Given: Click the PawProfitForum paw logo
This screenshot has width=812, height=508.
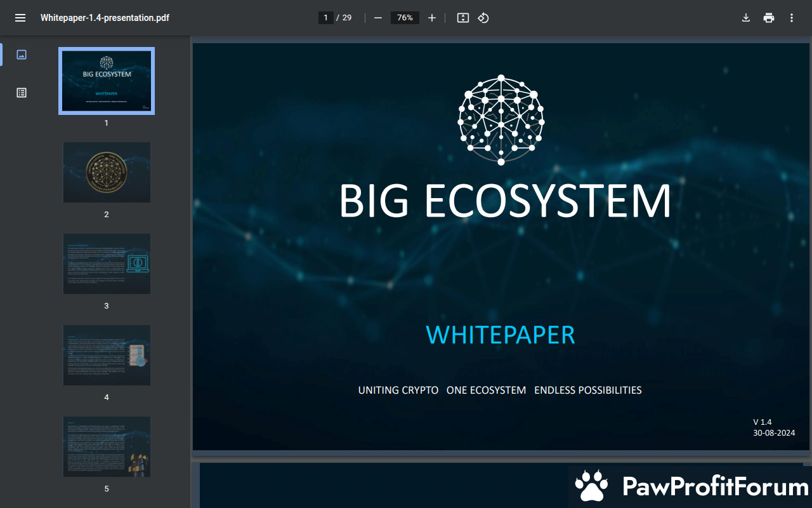Looking at the screenshot, I should click(591, 486).
